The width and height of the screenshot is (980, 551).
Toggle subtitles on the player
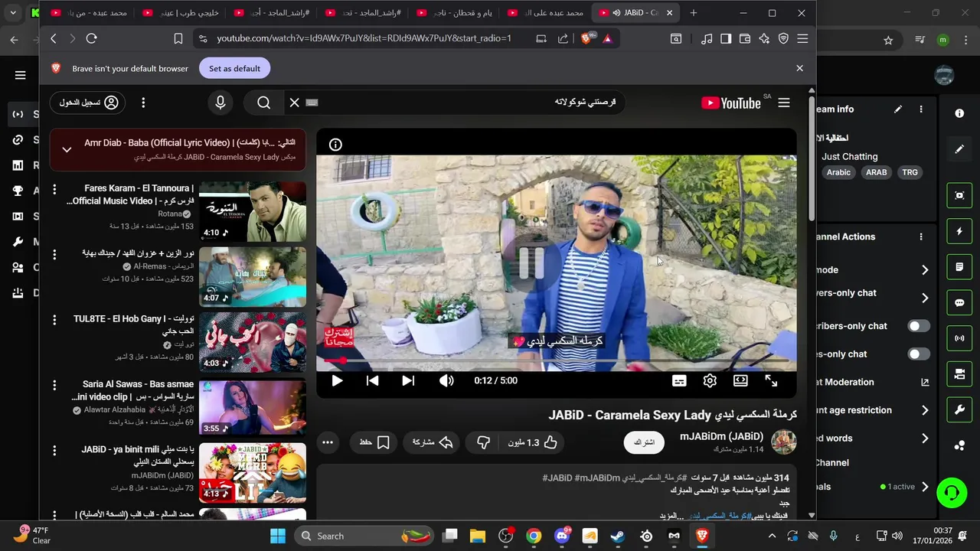click(x=679, y=380)
